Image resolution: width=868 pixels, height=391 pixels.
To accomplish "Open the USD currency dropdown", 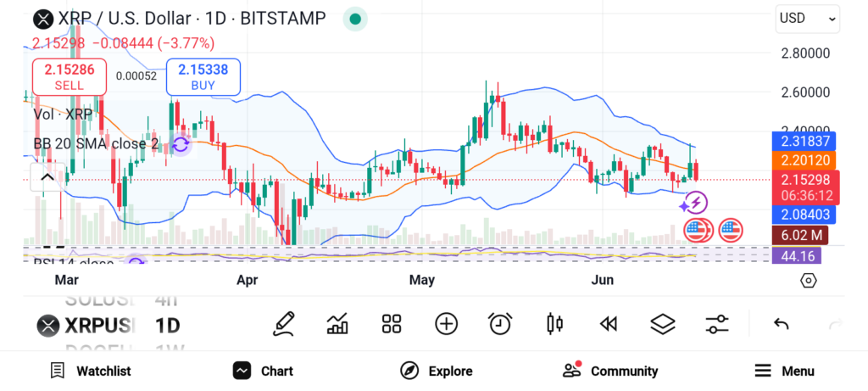I will tap(807, 18).
